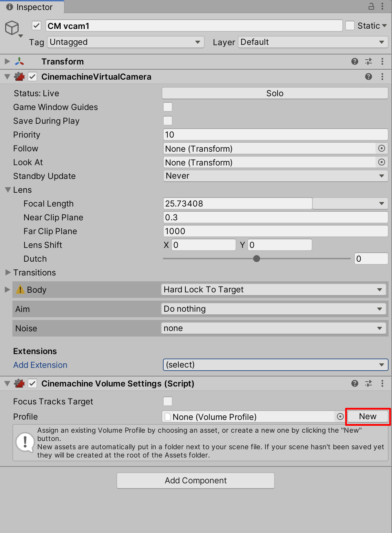Collapse the CinemachineVirtualCamera component

click(7, 77)
